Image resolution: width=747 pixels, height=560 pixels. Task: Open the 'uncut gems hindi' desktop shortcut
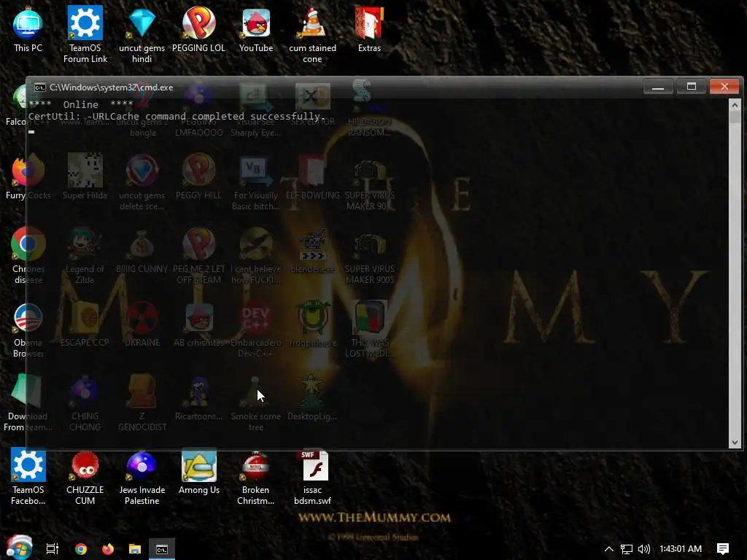[x=142, y=34]
